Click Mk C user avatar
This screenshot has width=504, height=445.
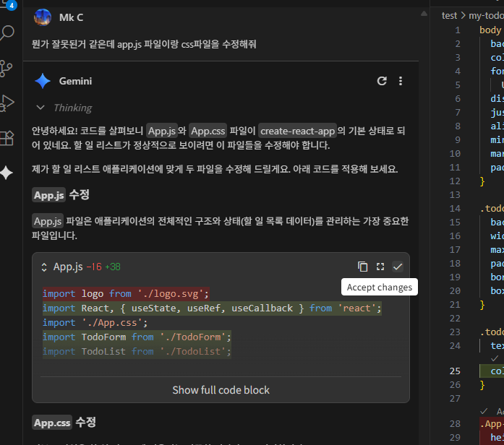(43, 17)
